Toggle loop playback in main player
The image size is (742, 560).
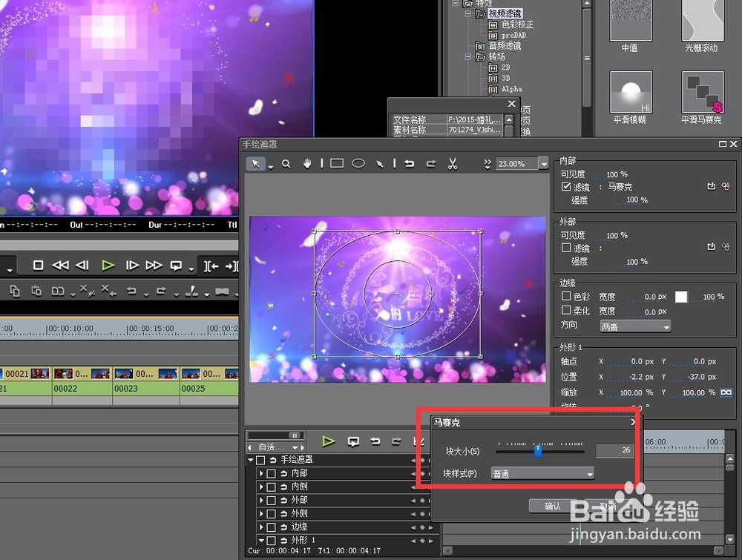(176, 266)
